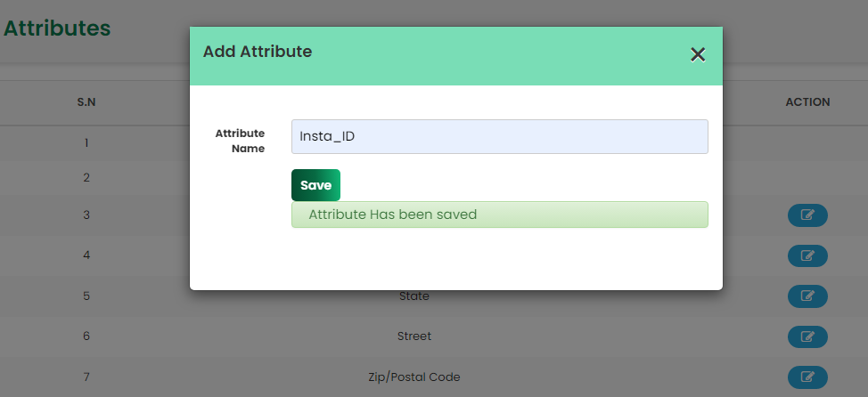This screenshot has height=397, width=868.
Task: Click the S.N column header
Action: point(86,102)
